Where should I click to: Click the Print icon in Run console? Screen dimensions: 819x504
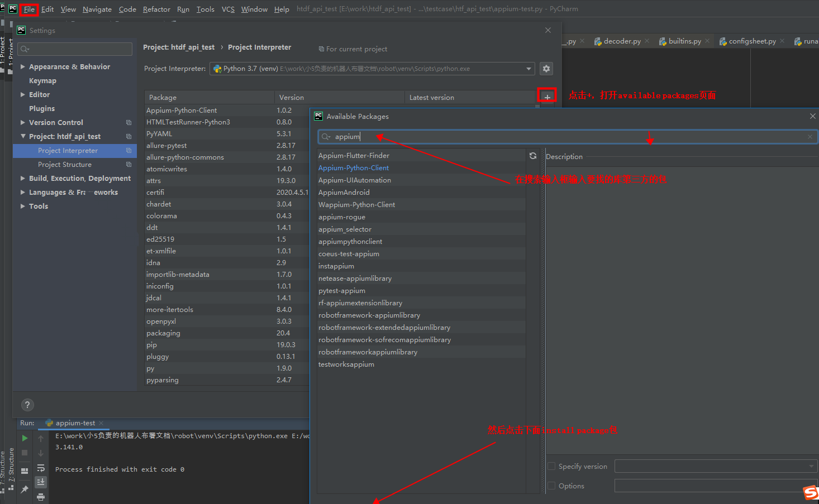tap(41, 496)
